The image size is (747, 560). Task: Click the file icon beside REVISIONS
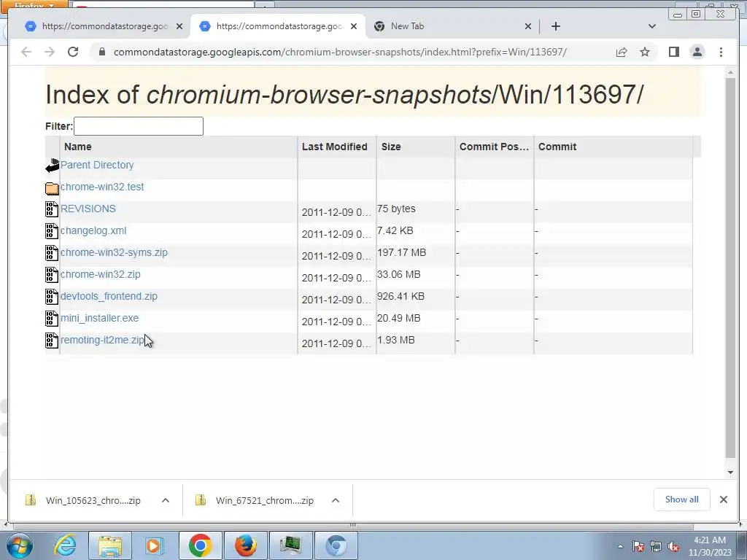pyautogui.click(x=52, y=209)
